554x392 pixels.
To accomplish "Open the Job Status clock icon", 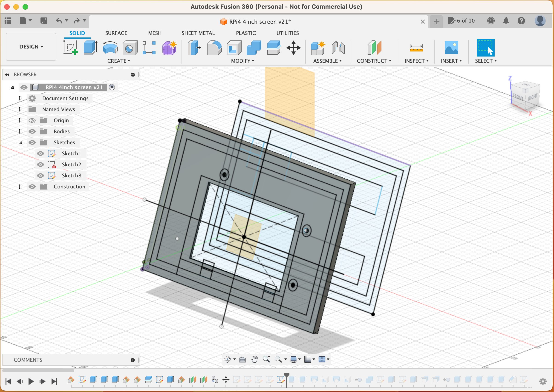I will [x=491, y=21].
